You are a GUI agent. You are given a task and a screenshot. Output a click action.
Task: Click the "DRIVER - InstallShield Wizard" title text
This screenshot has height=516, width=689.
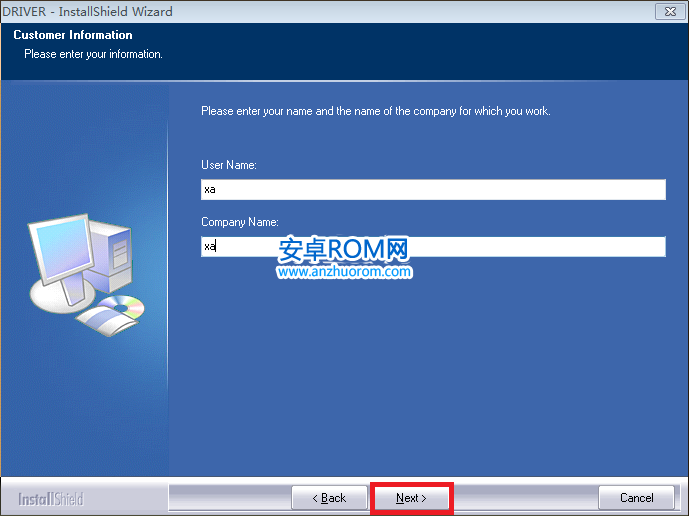pos(87,11)
